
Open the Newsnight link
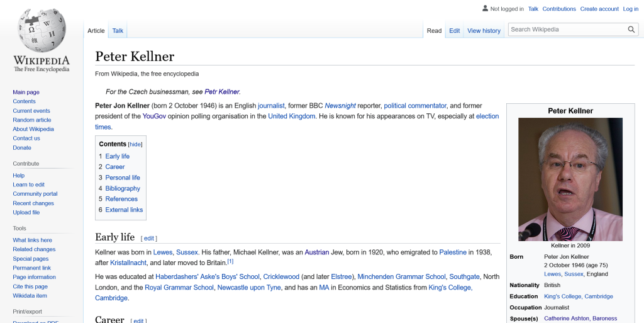click(x=340, y=106)
